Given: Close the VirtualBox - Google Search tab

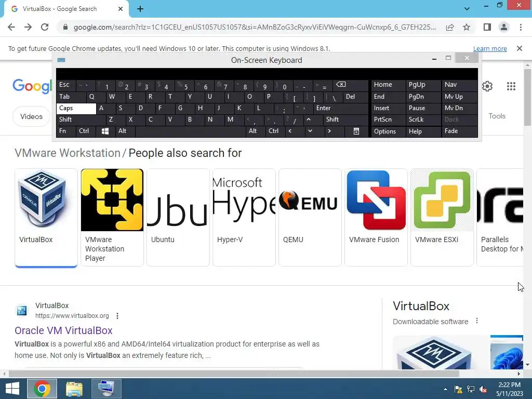Looking at the screenshot, I should (121, 9).
